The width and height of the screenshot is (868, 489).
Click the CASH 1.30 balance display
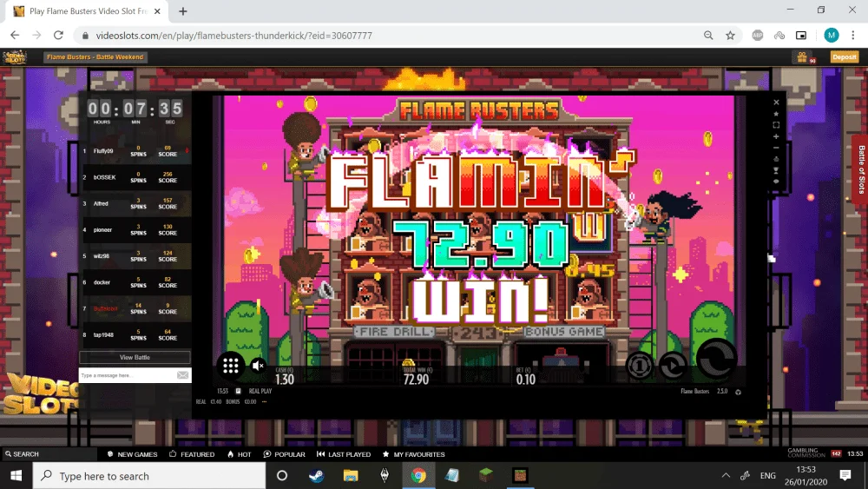[x=285, y=377]
